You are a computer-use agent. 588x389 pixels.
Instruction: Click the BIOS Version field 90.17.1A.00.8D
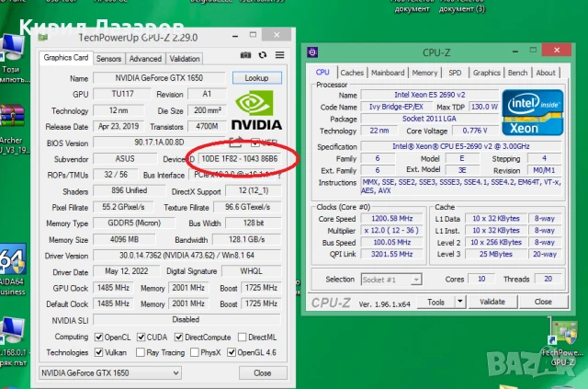click(x=159, y=143)
